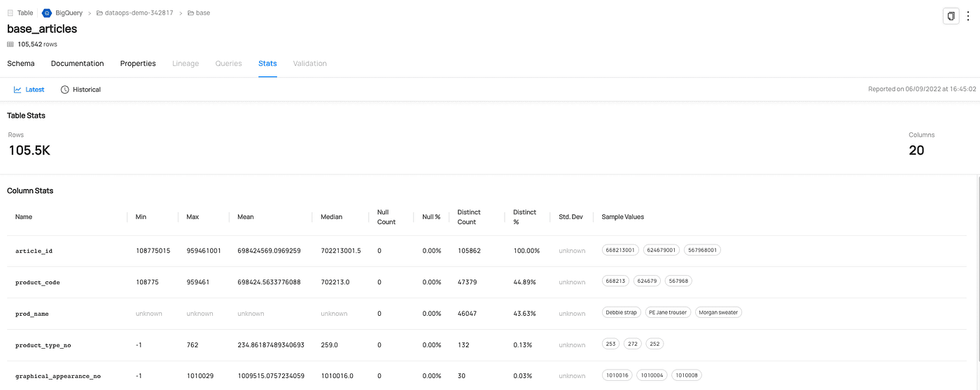The image size is (980, 390).
Task: Select the product_code column name
Action: 38,282
